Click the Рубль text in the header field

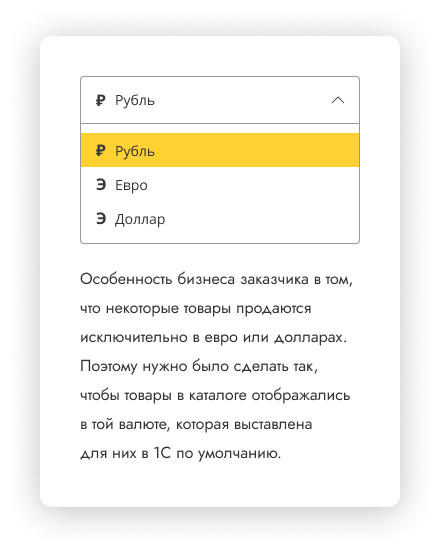[x=135, y=101]
